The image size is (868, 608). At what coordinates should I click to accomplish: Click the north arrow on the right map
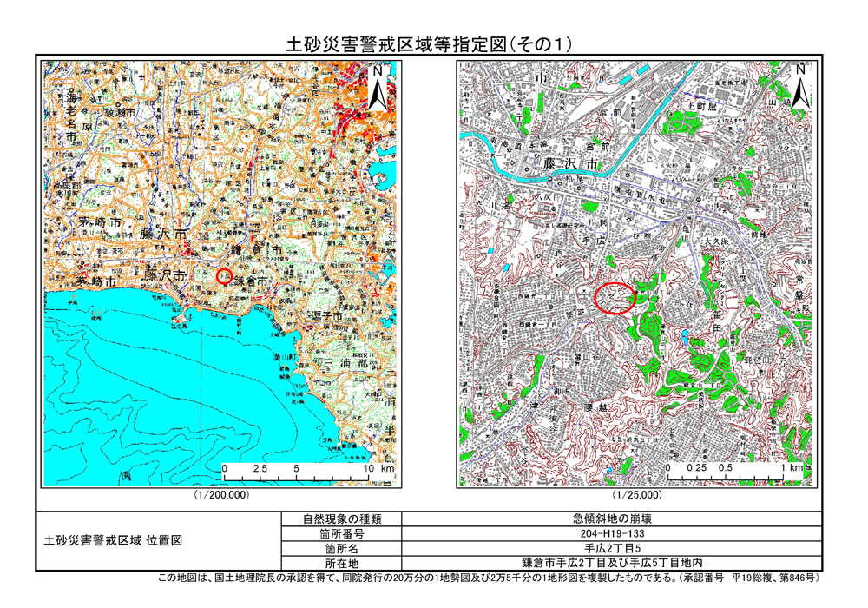coord(799,87)
